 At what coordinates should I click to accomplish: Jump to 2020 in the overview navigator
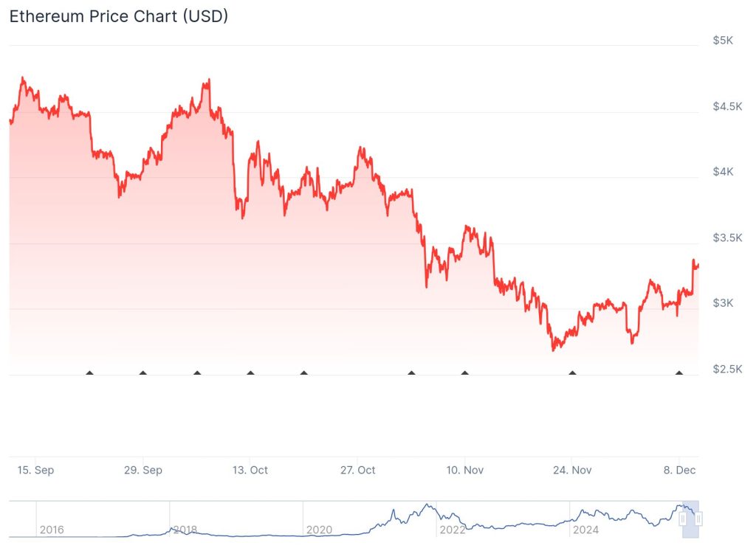click(x=318, y=530)
